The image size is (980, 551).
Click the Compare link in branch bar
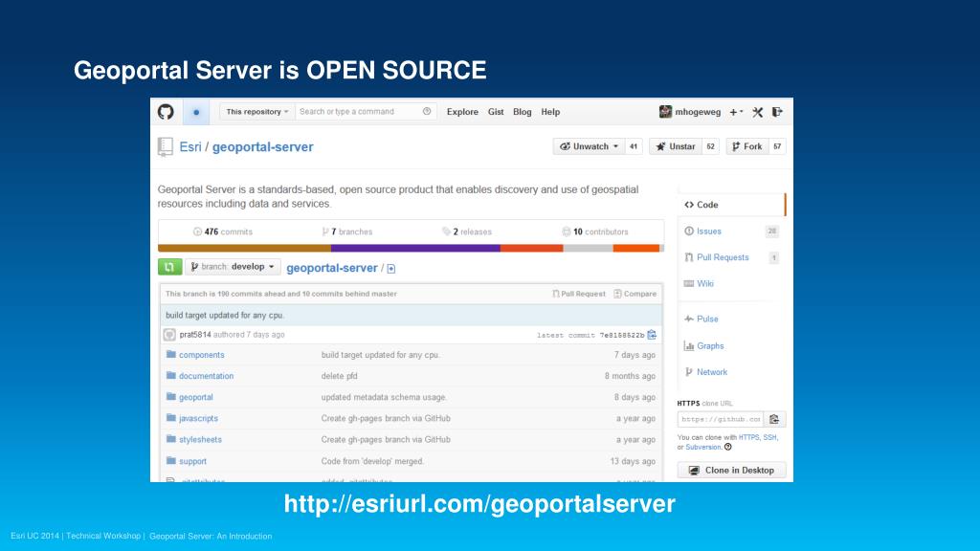click(x=635, y=294)
